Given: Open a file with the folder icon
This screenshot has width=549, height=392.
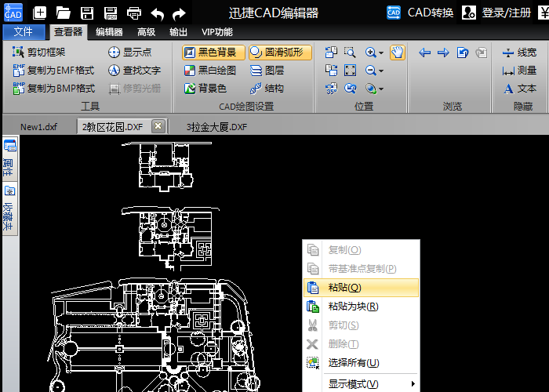Looking at the screenshot, I should (x=64, y=13).
